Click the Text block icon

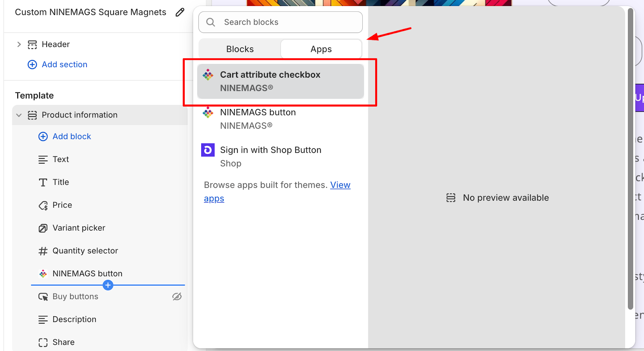pos(43,160)
